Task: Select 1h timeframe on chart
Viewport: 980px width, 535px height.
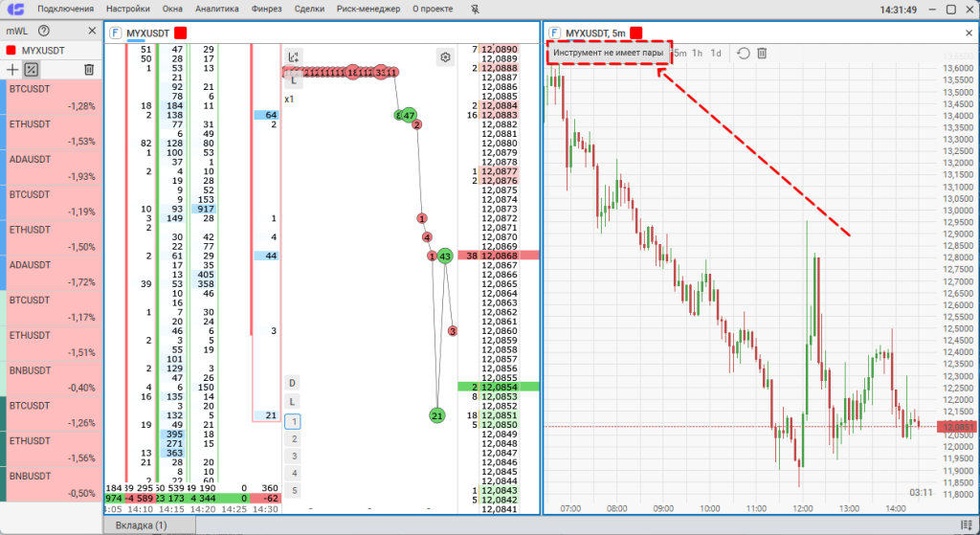Action: (x=698, y=54)
